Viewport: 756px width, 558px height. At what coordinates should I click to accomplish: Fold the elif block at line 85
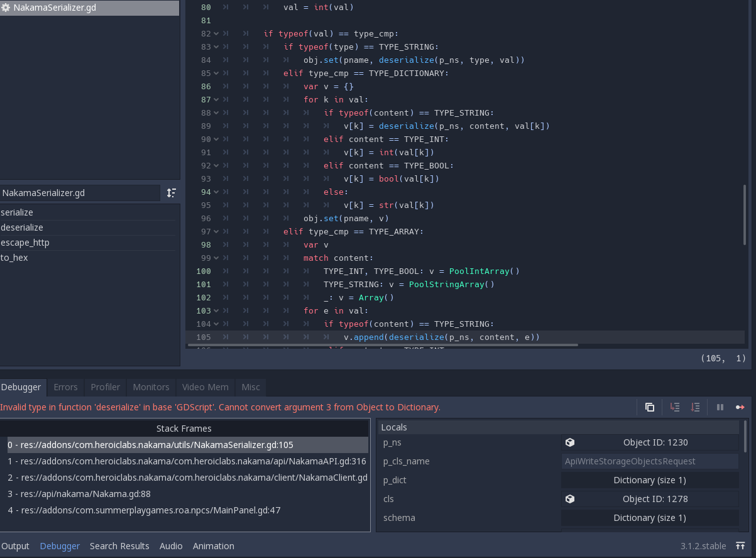216,74
